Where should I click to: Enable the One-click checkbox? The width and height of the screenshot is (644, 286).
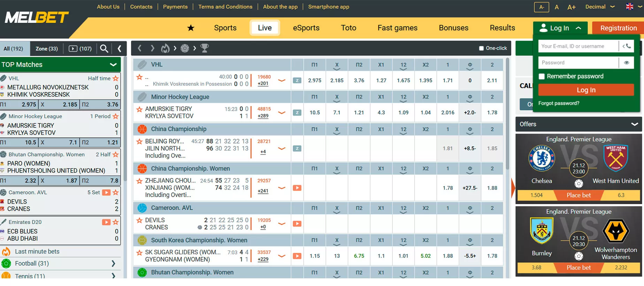(481, 48)
